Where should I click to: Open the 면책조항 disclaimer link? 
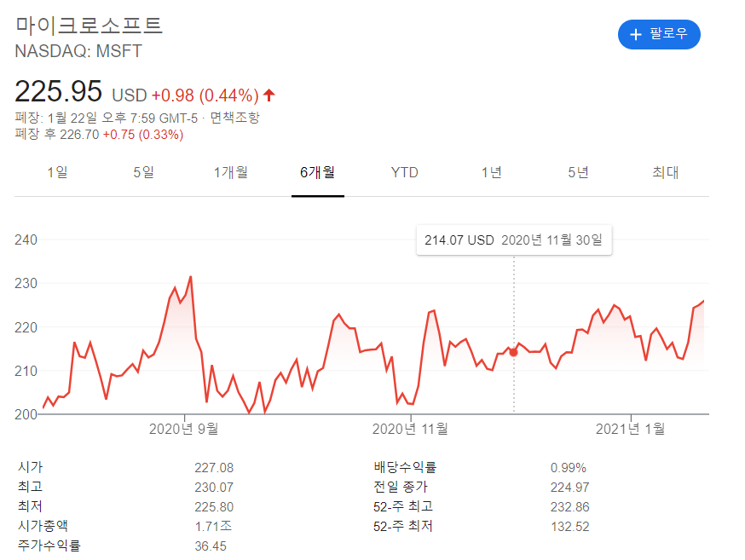coord(234,118)
